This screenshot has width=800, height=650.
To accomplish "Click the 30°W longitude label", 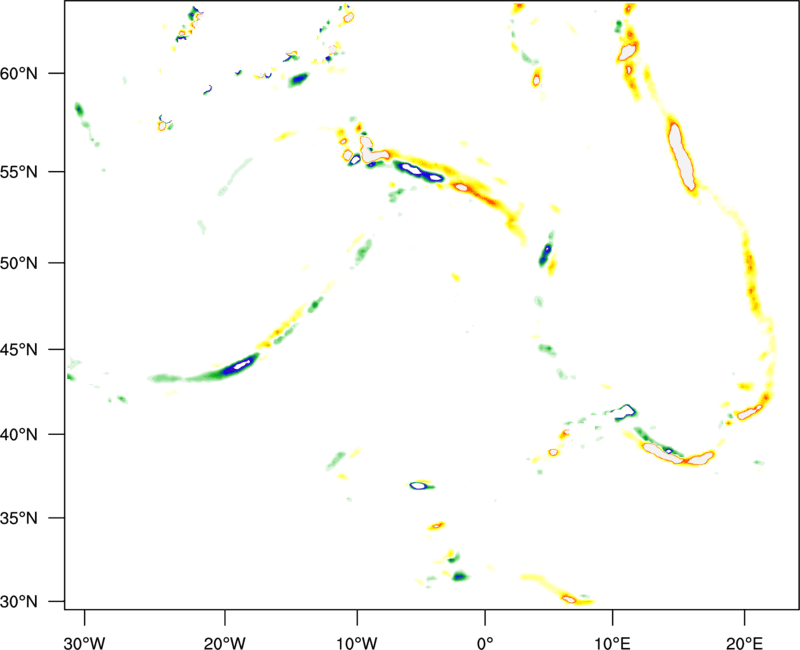I will [x=85, y=643].
